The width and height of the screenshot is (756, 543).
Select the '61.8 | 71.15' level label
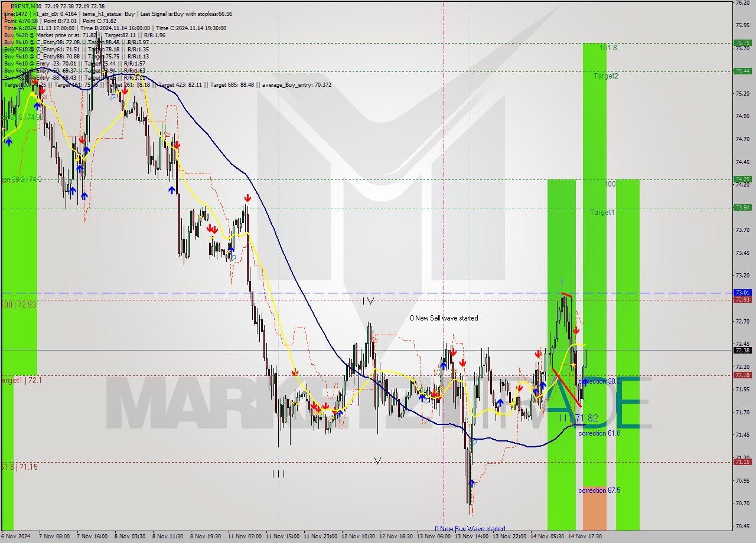[x=19, y=467]
